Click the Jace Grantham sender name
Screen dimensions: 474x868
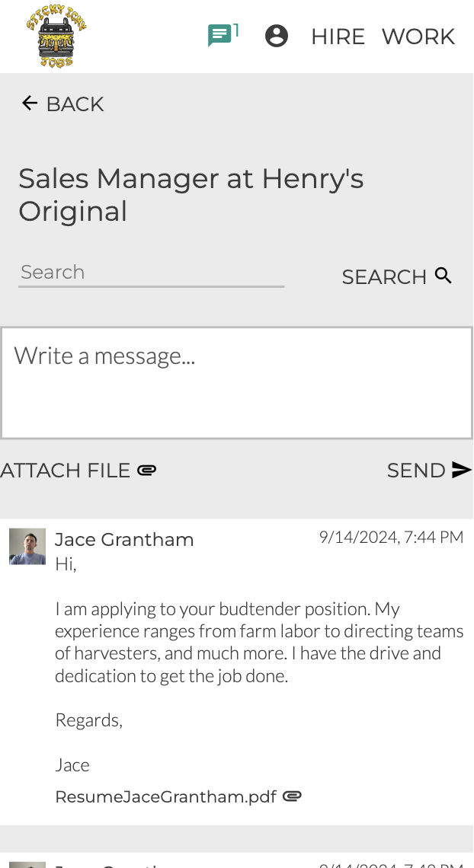[124, 540]
